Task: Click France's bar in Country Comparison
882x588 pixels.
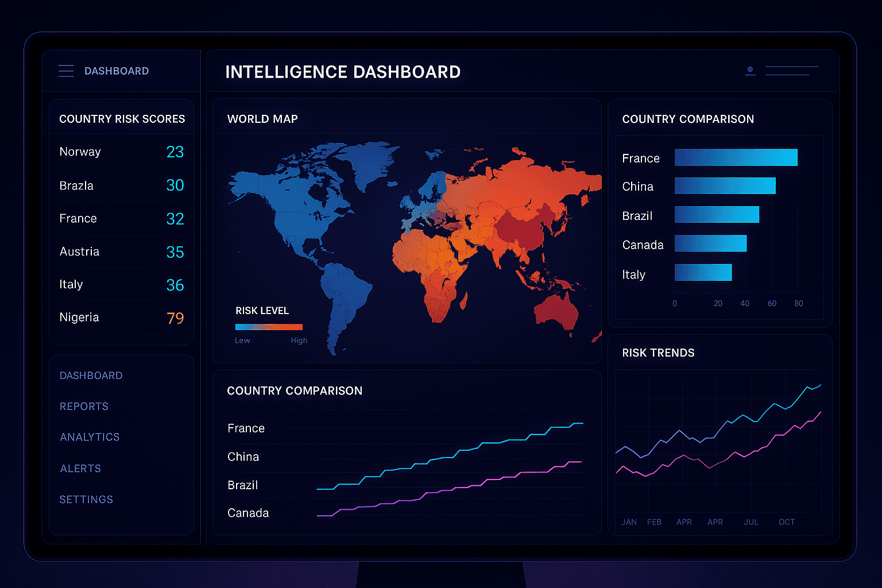Action: pos(736,157)
